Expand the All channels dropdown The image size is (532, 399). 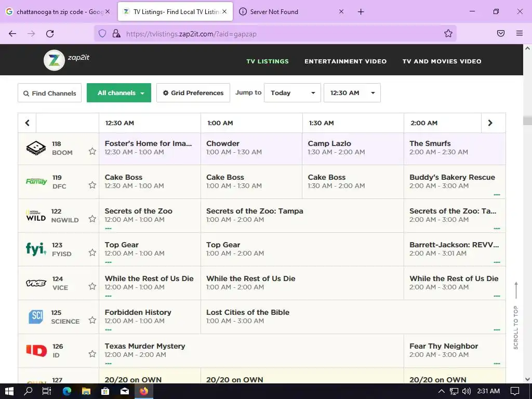tap(119, 92)
